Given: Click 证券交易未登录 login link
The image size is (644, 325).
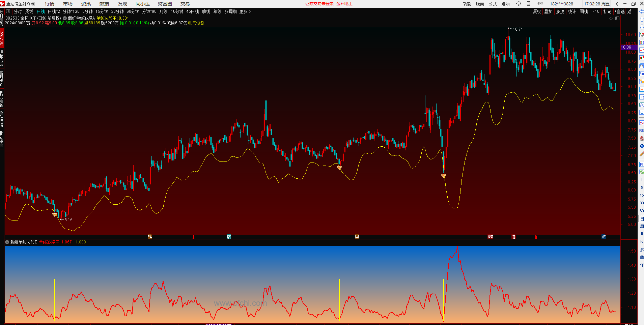Looking at the screenshot, I should [319, 4].
